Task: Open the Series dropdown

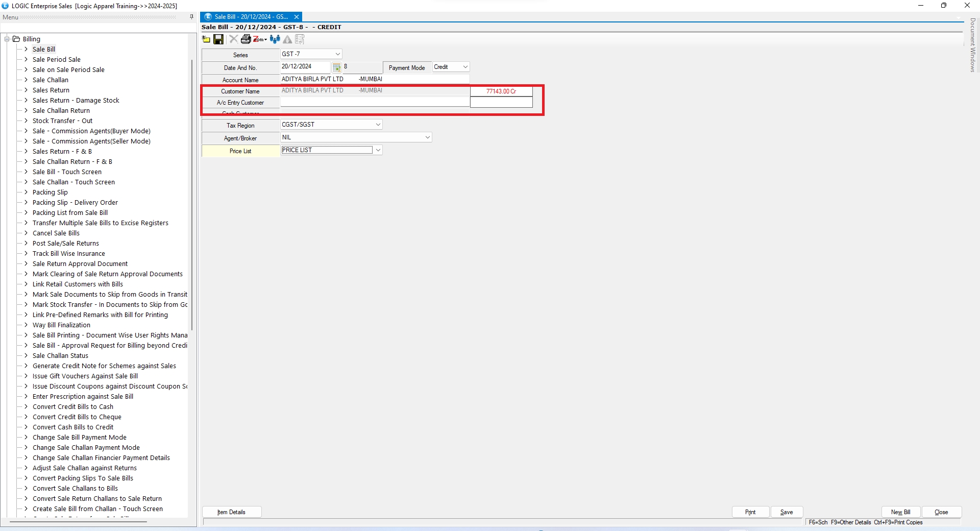Action: tap(337, 54)
